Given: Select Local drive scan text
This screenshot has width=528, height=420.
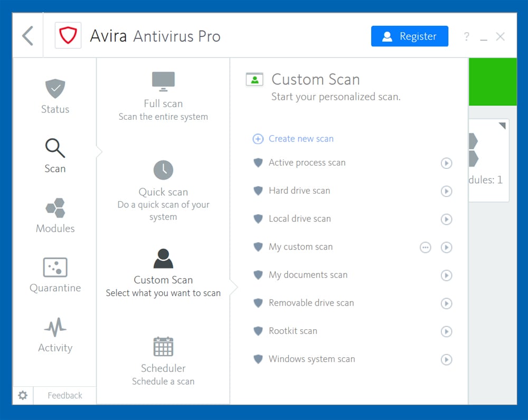Looking at the screenshot, I should [300, 219].
